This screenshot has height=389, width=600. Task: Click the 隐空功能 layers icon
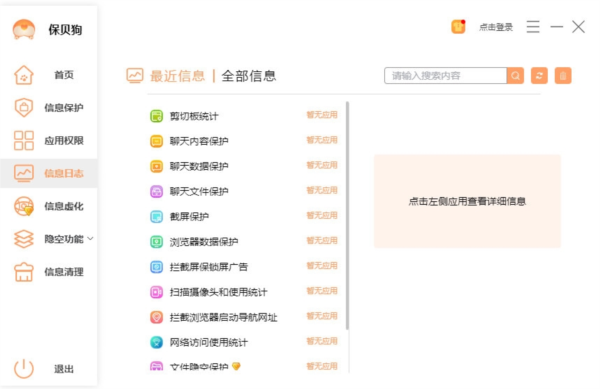click(24, 239)
